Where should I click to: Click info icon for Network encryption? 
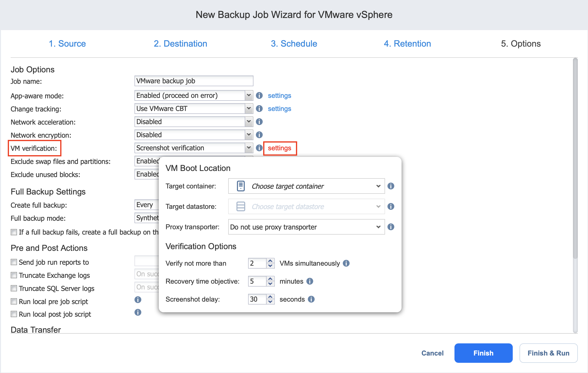point(259,135)
